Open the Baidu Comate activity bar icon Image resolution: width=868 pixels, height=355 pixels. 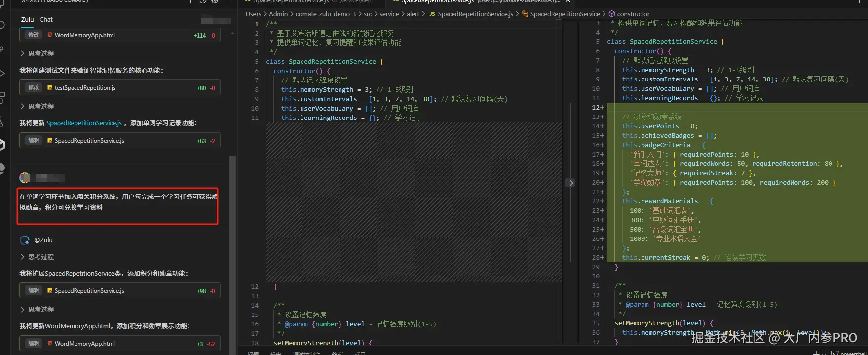[x=2, y=145]
